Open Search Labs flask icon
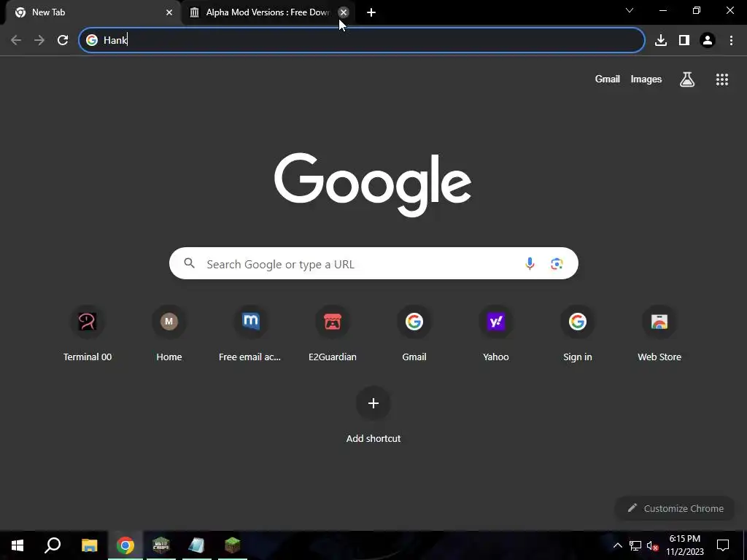 [x=686, y=79]
